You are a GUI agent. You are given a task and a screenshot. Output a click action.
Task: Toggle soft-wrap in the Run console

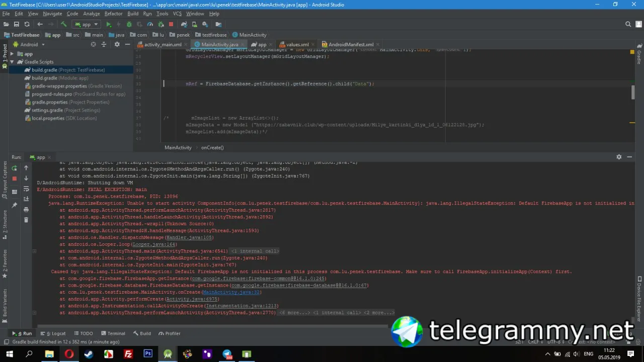(x=26, y=189)
